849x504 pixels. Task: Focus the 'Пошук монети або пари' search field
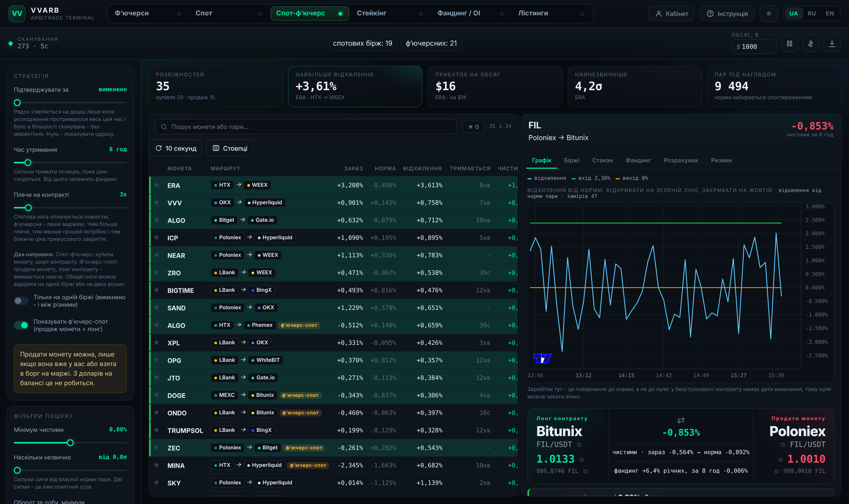(306, 127)
